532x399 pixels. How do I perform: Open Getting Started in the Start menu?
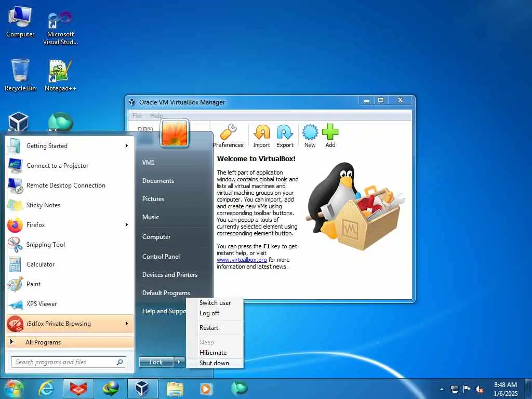pos(70,146)
